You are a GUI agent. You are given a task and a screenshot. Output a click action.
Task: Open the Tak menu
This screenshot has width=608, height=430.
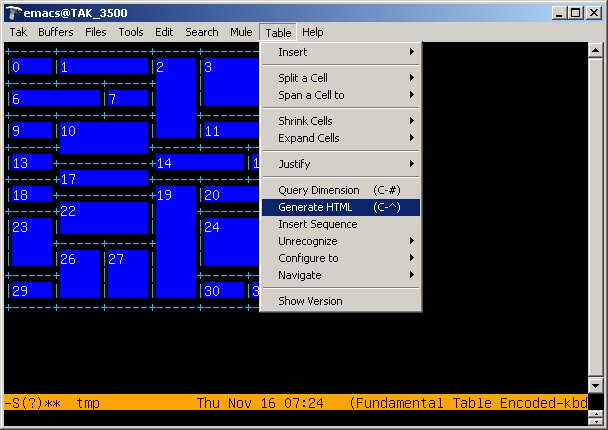(18, 32)
